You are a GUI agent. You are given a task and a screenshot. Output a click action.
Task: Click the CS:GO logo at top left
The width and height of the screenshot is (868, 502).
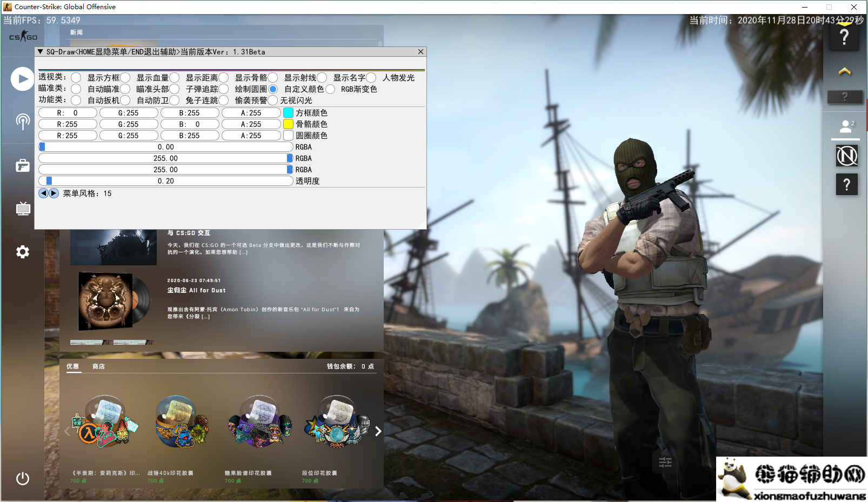23,37
